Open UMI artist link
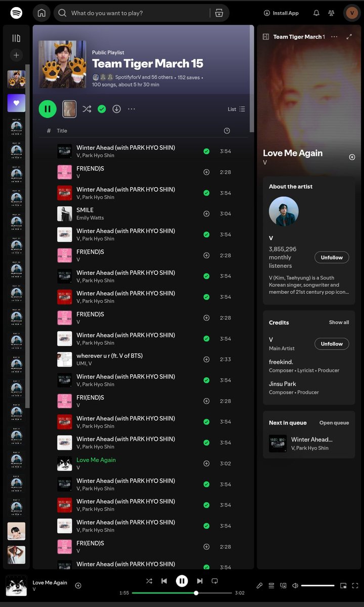The height and width of the screenshot is (607, 364). [81, 364]
